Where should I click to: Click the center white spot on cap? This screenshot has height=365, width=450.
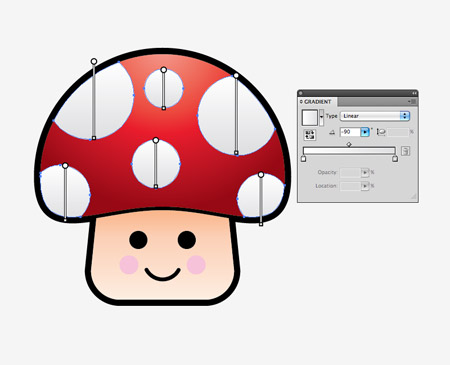click(x=156, y=164)
